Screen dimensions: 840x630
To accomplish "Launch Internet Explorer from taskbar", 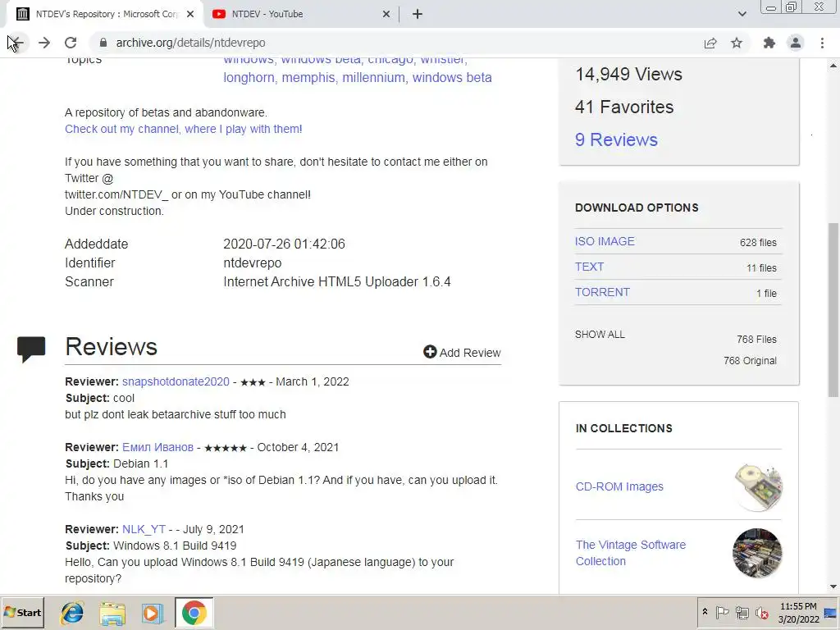I will (x=72, y=613).
